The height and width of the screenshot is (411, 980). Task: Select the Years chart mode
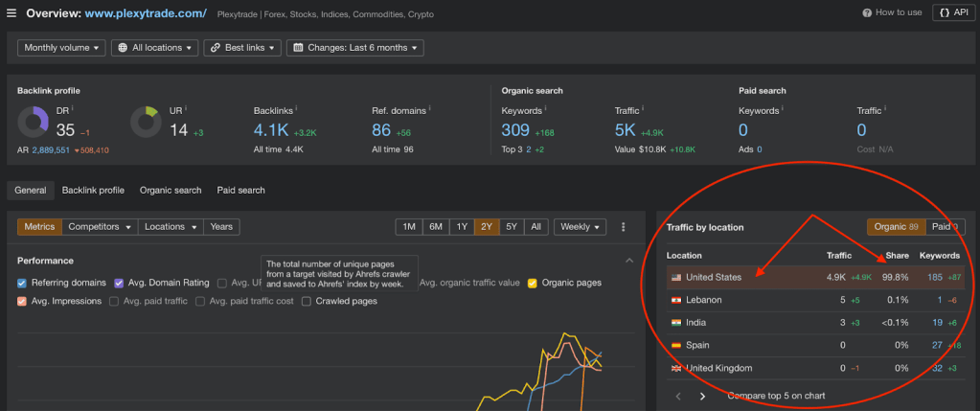coord(222,227)
